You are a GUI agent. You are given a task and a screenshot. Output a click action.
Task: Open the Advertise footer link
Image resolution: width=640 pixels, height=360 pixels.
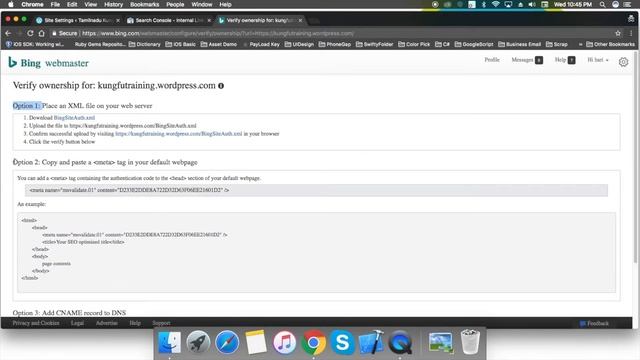point(107,323)
